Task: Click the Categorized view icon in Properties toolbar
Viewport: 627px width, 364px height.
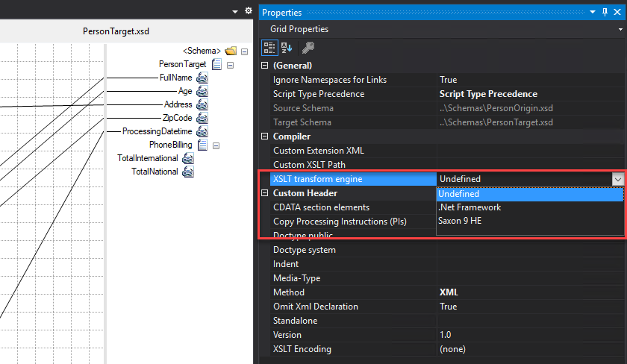Action: pyautogui.click(x=269, y=48)
